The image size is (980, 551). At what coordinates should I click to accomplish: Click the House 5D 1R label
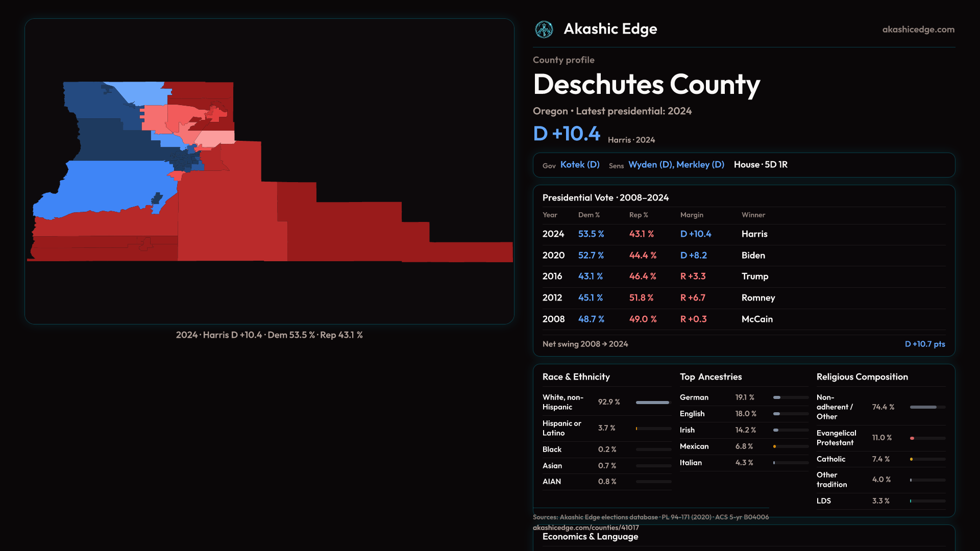coord(760,165)
